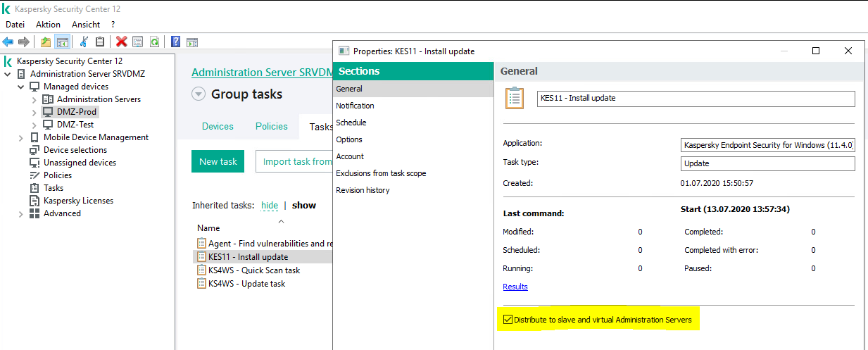The image size is (868, 350).
Task: Click the Mobile Device Management icon
Action: (x=34, y=137)
